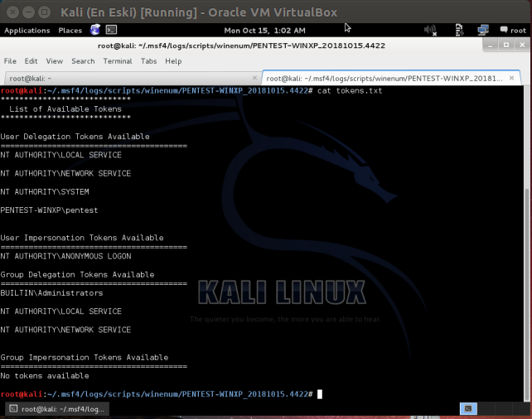This screenshot has height=419, width=532.
Task: Open the Iceweasel browser launcher icon
Action: click(x=95, y=30)
